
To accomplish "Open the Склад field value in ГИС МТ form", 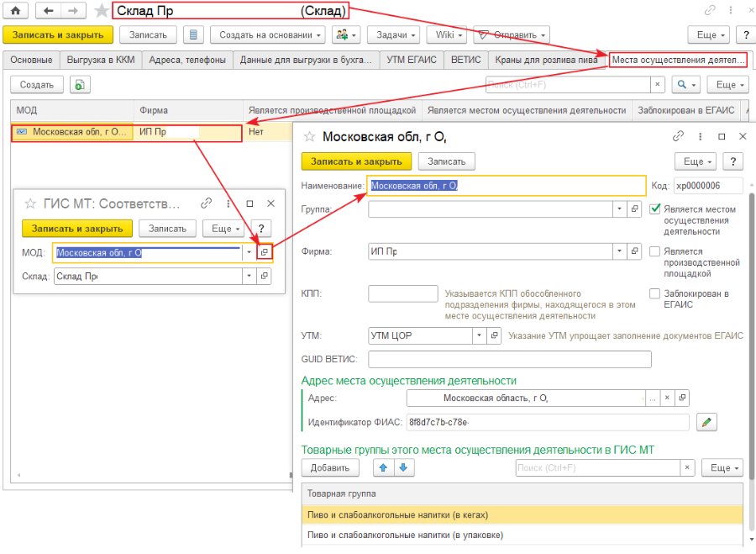I will click(265, 276).
